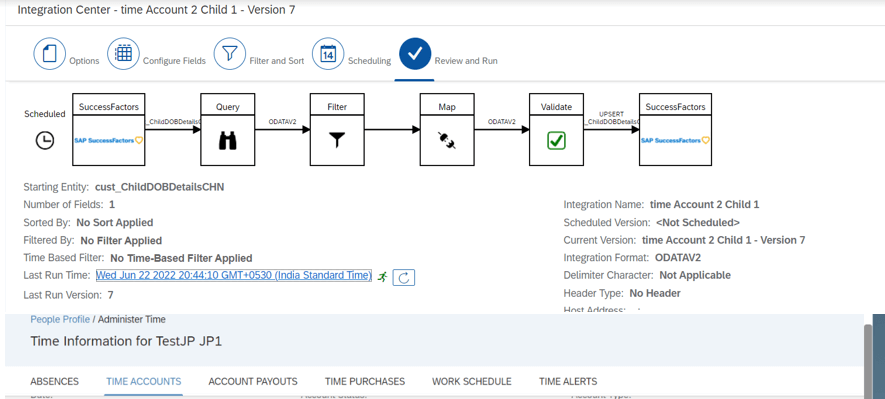Open the Scheduling calendar icon
This screenshot has width=885, height=399.
pyautogui.click(x=328, y=54)
